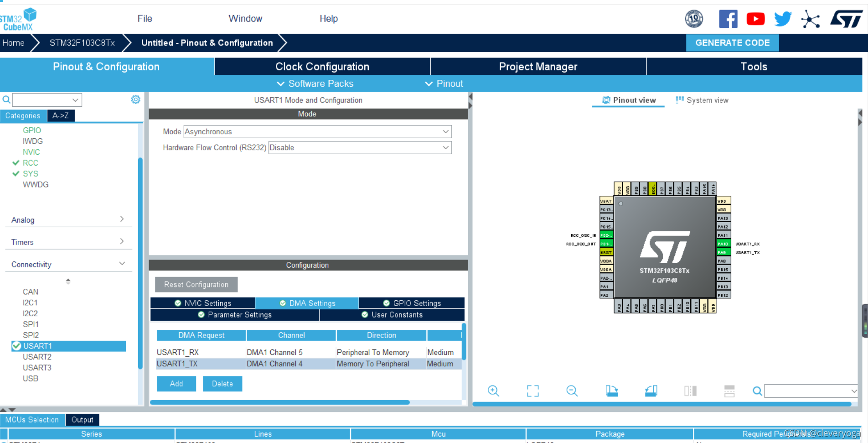Viewport: 868px width, 443px height.
Task: Rotate chip counter-clockwise icon
Action: click(651, 391)
